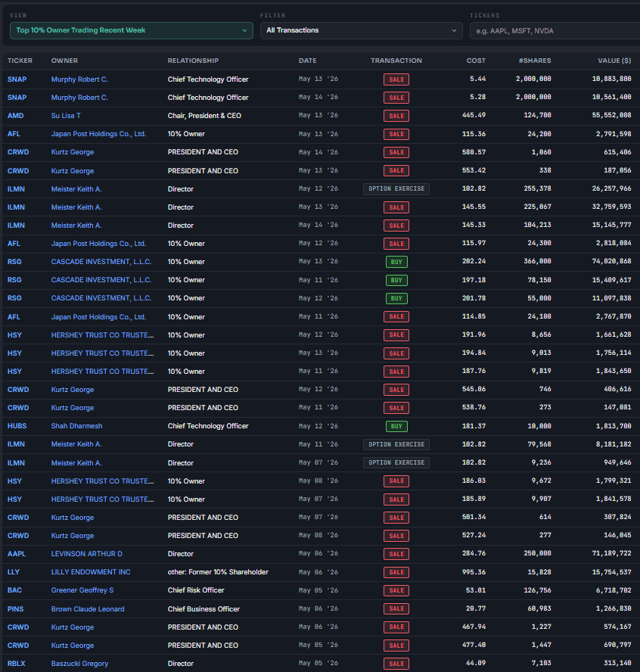Click the OPTION EXERCISE badge dated May 12
The width and height of the screenshot is (640, 672).
[x=396, y=188]
